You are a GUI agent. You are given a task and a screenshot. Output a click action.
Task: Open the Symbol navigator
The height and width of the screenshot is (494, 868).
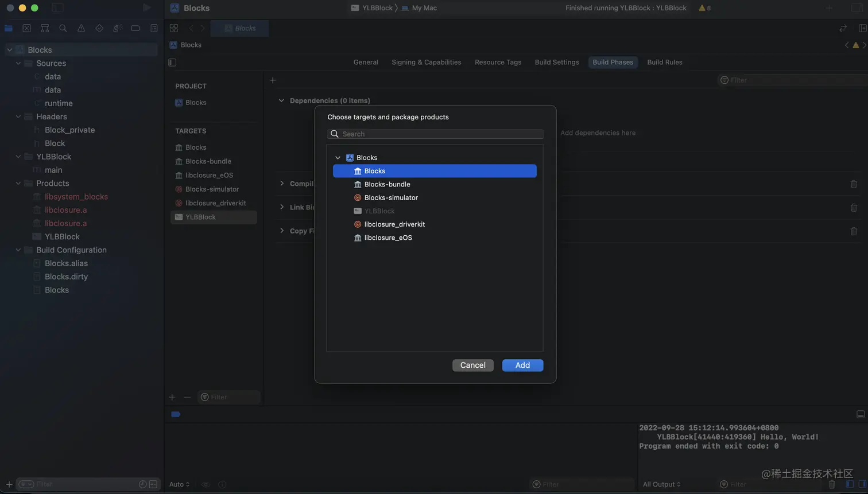pos(45,28)
